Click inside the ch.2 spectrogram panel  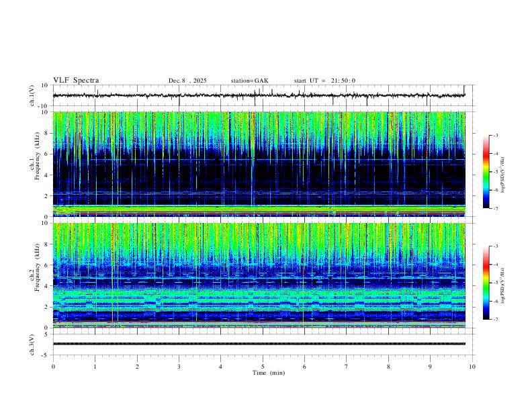(259, 275)
